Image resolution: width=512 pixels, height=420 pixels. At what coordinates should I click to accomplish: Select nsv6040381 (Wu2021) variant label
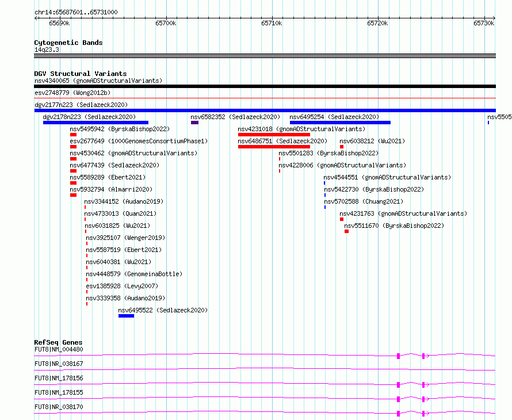[x=119, y=262]
